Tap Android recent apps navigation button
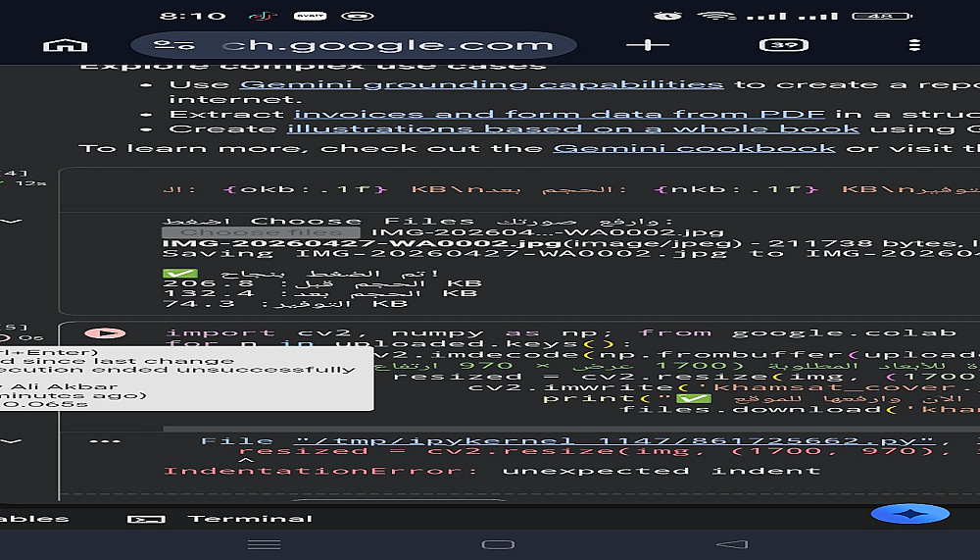 coord(264,544)
